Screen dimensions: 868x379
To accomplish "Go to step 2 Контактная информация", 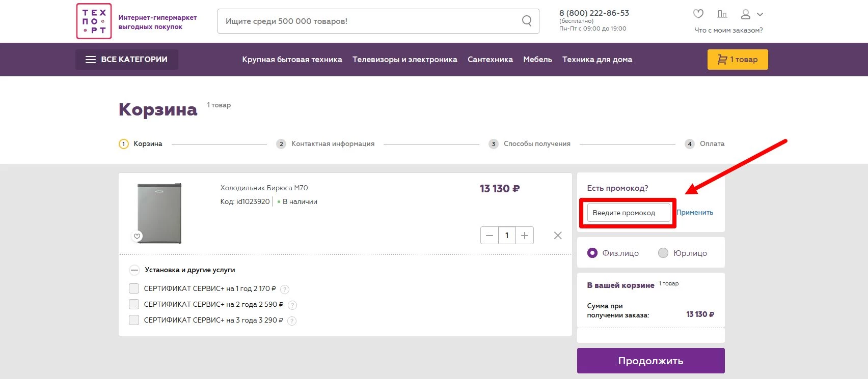I will (x=325, y=144).
